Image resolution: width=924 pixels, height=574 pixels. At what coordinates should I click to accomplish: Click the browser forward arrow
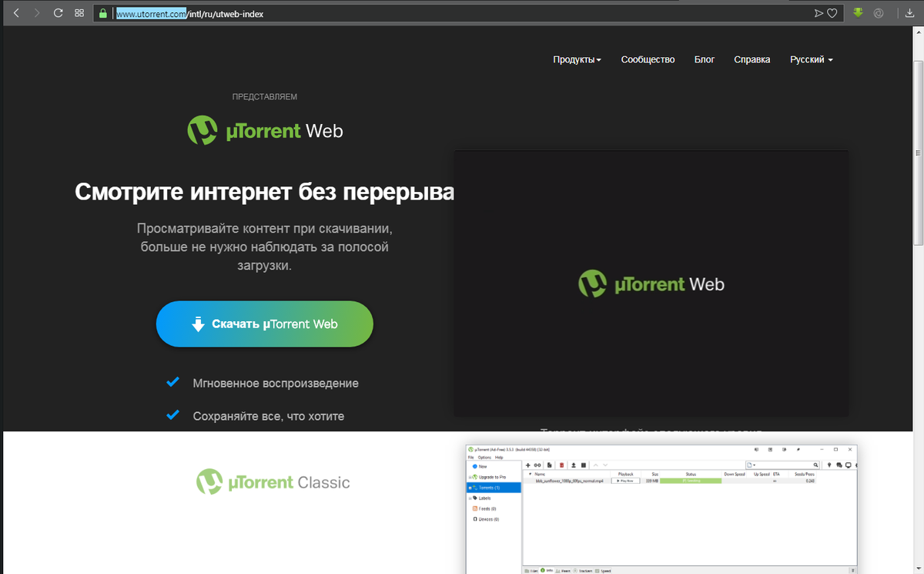click(x=37, y=13)
